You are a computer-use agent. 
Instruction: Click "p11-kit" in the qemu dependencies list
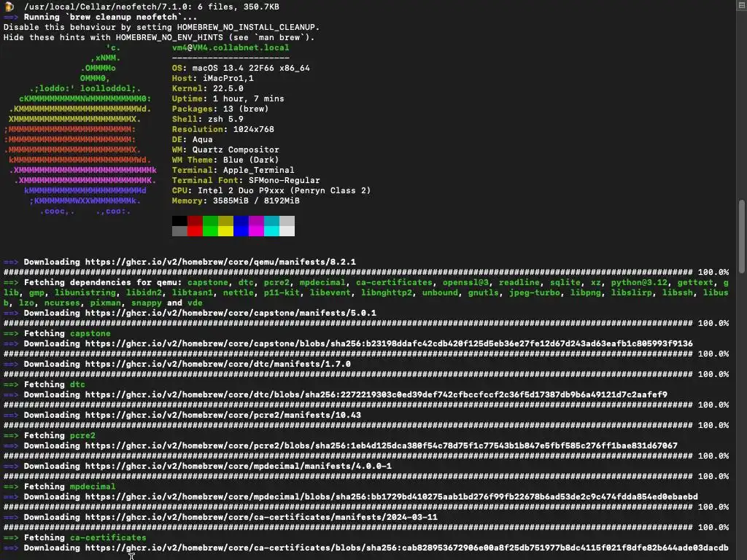click(x=282, y=292)
